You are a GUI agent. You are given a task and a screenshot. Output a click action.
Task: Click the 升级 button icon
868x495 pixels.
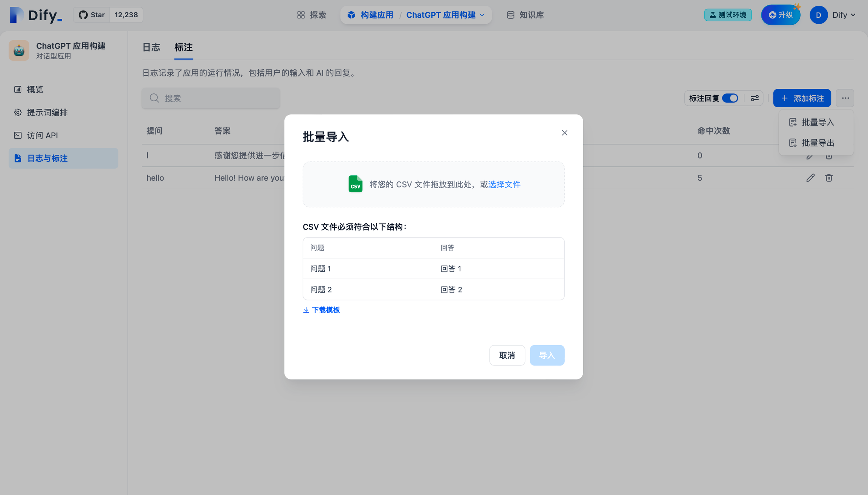point(773,14)
